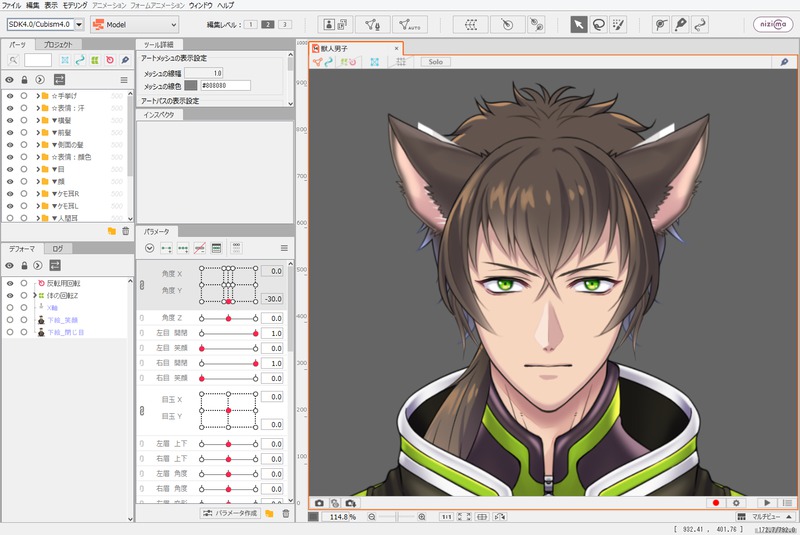The height and width of the screenshot is (535, 800).
Task: Click the red record button below the canvas
Action: click(x=716, y=503)
